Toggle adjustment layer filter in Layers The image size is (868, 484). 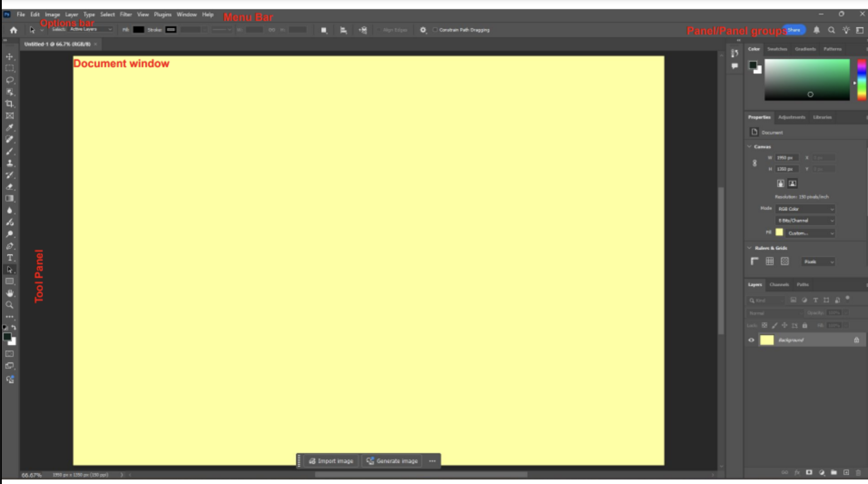pos(804,300)
